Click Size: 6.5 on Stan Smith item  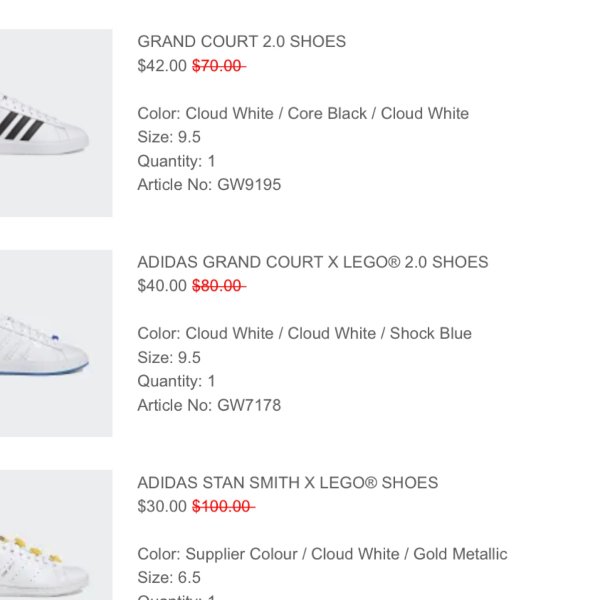(x=169, y=577)
